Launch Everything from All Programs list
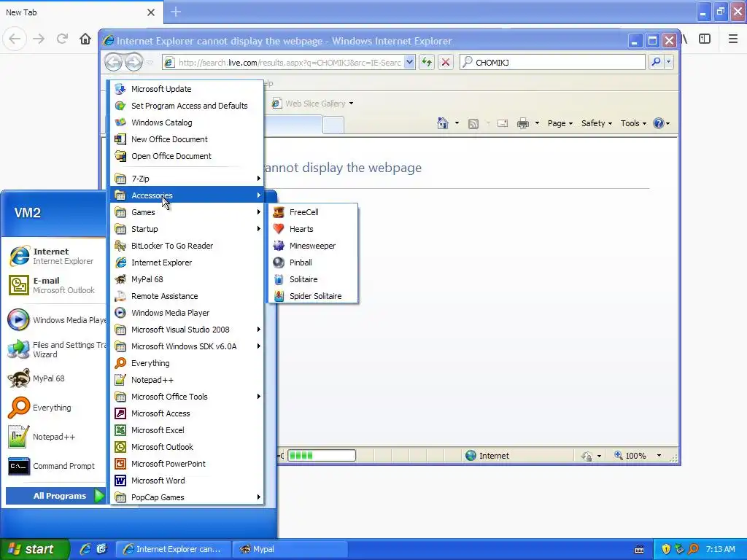The height and width of the screenshot is (560, 747). coord(187,363)
